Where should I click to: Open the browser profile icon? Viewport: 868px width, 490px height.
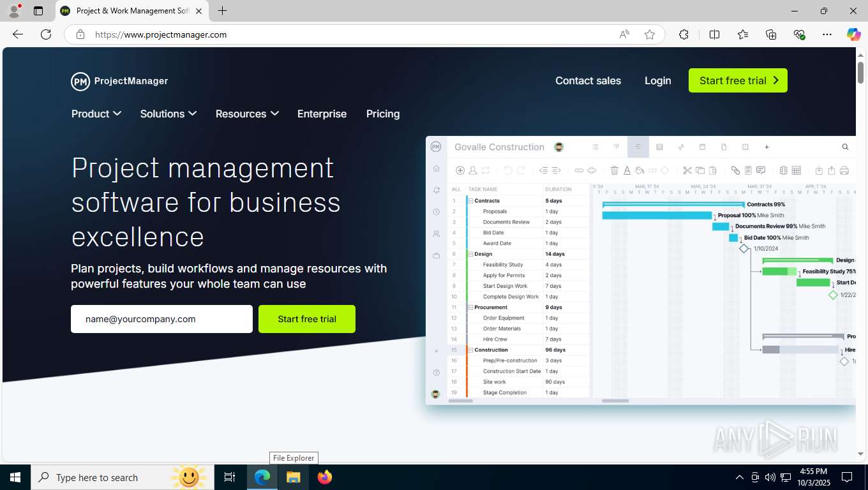[x=13, y=11]
